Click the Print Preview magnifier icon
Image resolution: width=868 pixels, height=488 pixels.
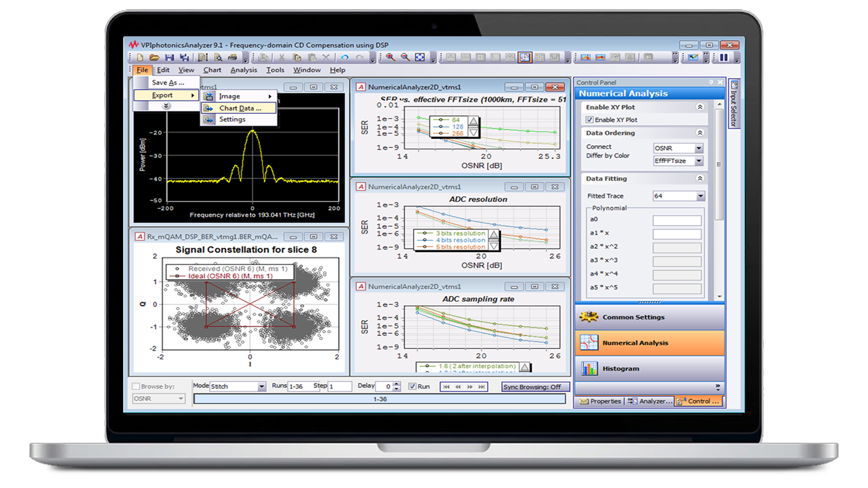pyautogui.click(x=218, y=57)
